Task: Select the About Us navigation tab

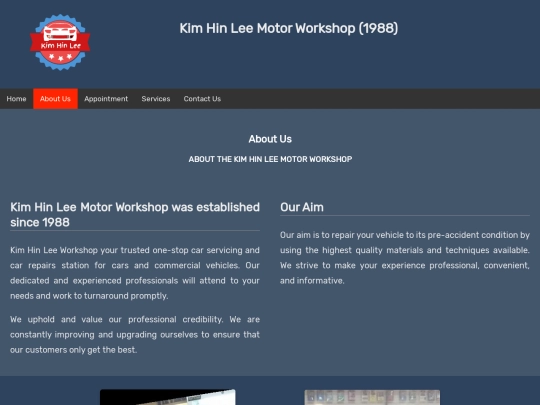Action: pyautogui.click(x=55, y=99)
